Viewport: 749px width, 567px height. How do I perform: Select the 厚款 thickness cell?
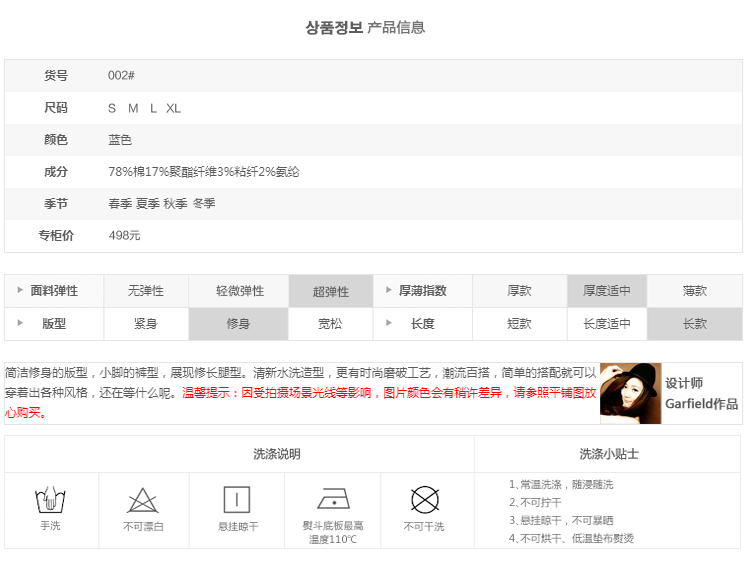click(x=520, y=291)
